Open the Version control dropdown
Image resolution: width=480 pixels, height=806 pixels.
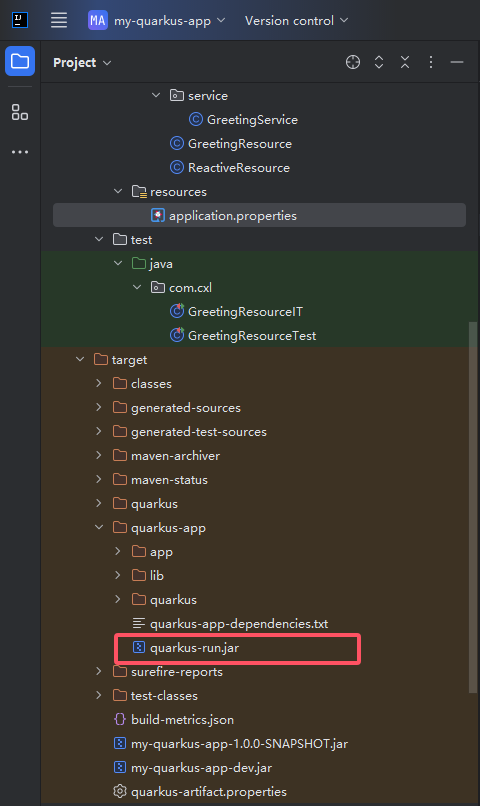click(297, 21)
